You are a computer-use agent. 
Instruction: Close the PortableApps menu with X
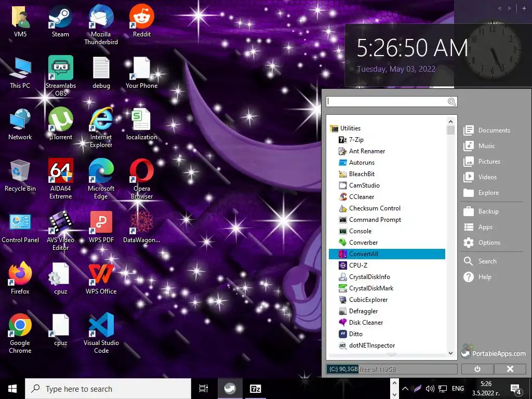coord(510,369)
